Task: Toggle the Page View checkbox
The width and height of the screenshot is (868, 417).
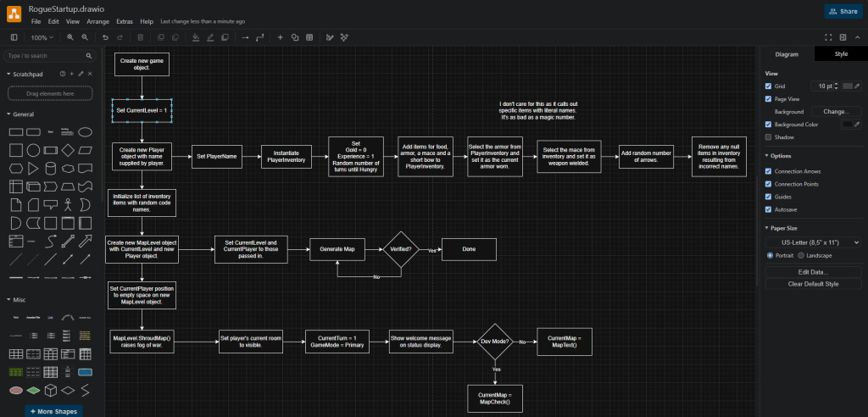Action: pyautogui.click(x=768, y=99)
